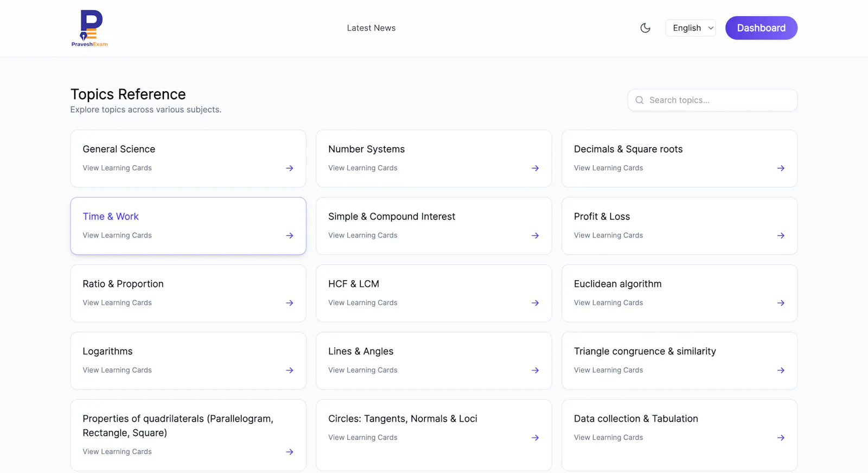Open the HCF & LCM title
Screen dimensions: 868x473
[x=354, y=284]
